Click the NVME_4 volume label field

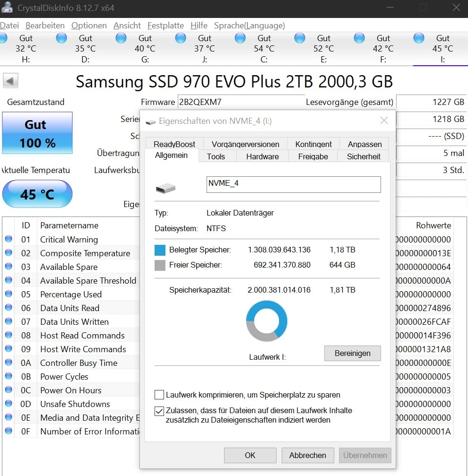point(294,184)
